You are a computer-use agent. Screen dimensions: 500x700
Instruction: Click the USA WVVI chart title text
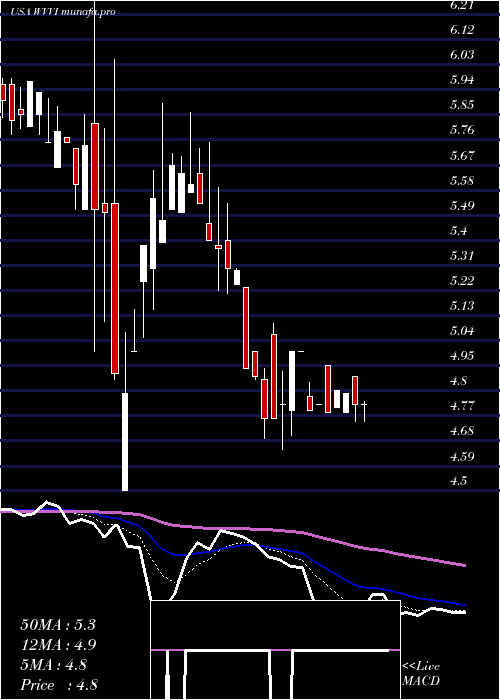tap(62, 12)
